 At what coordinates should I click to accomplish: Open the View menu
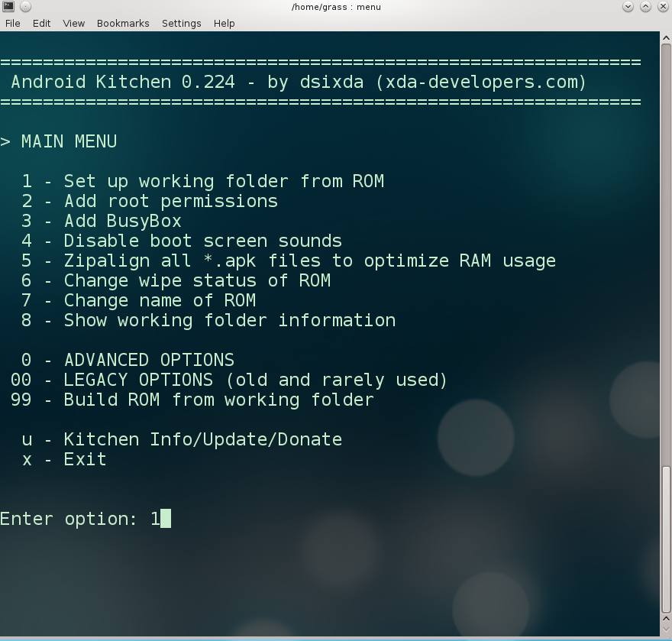click(x=73, y=23)
